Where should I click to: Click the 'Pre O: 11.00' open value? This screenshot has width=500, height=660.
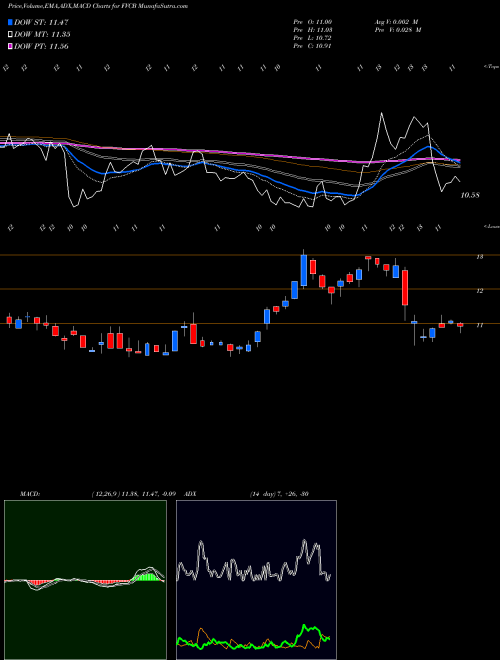pos(313,22)
